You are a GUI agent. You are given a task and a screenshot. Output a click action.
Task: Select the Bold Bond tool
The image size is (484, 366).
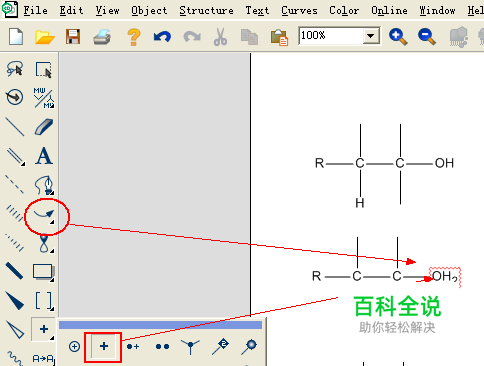(14, 271)
